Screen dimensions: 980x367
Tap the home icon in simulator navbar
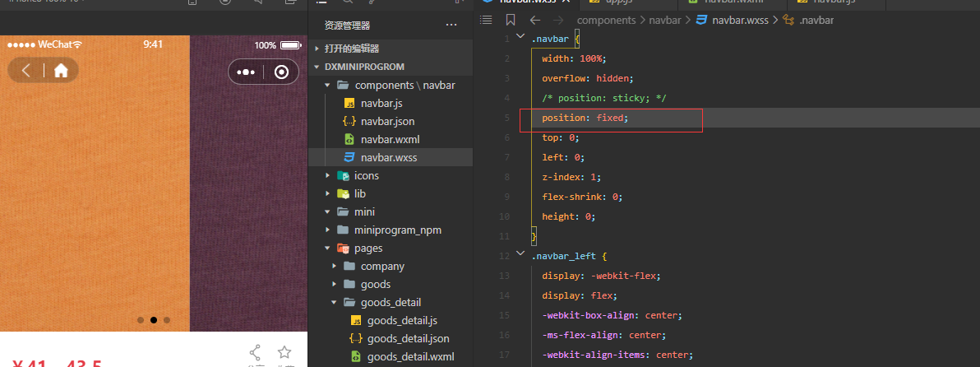[x=61, y=71]
